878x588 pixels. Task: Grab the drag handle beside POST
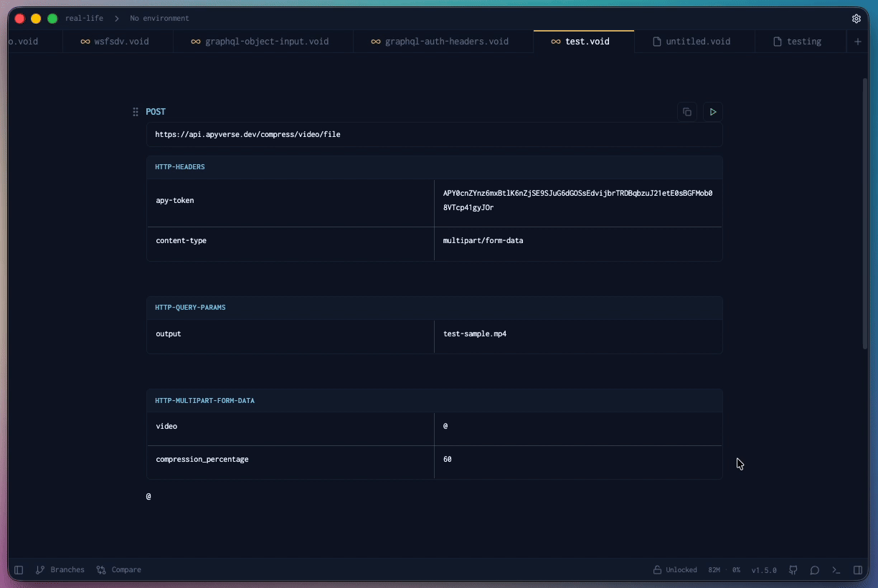click(x=136, y=112)
